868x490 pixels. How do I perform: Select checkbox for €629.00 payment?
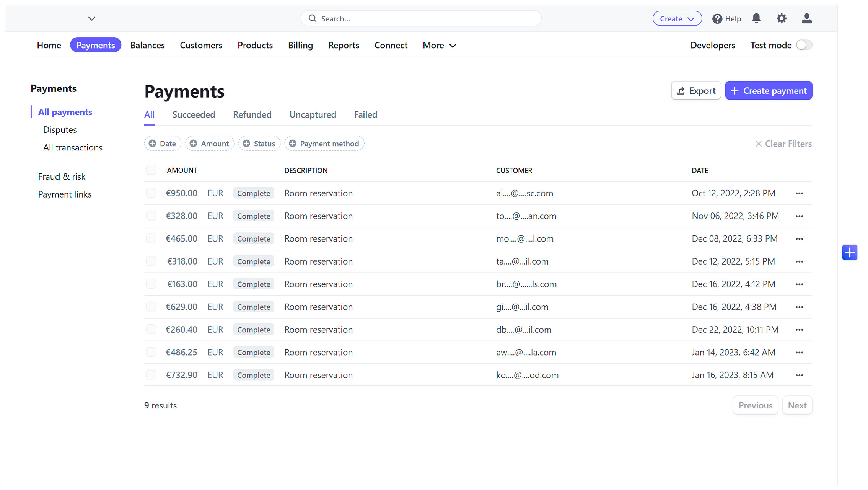pos(151,307)
